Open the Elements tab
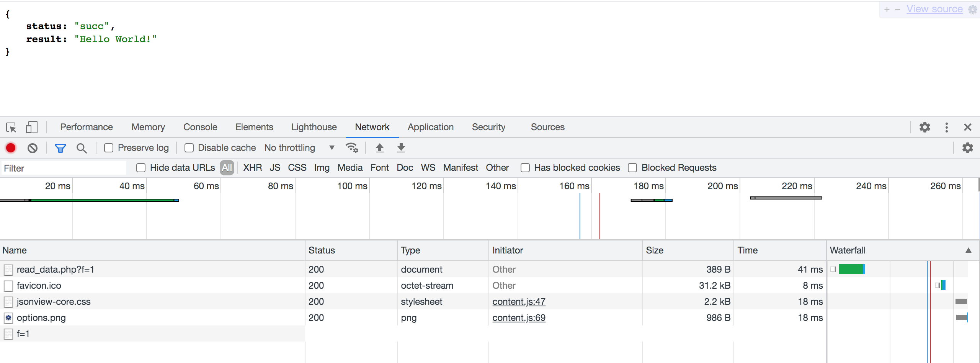Image resolution: width=980 pixels, height=363 pixels. coord(254,127)
